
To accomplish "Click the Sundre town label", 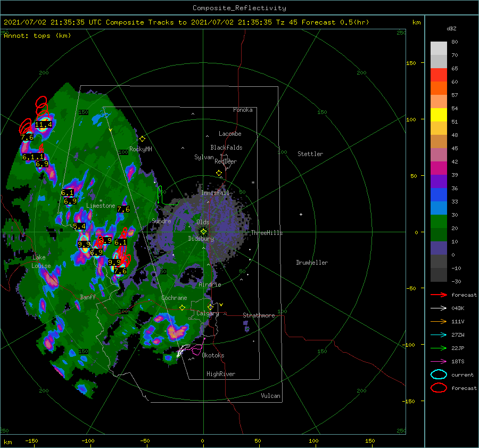I will [x=161, y=221].
